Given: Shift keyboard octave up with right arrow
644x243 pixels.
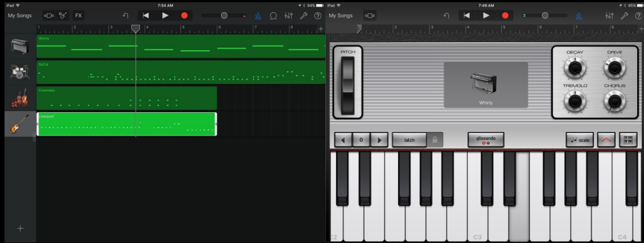Looking at the screenshot, I should click(380, 140).
